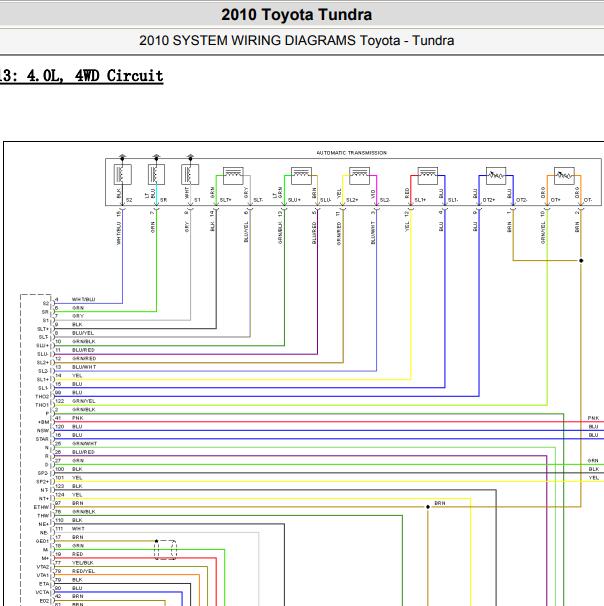The width and height of the screenshot is (604, 606).
Task: Click the splice dot beside the BRN label
Action: (428, 507)
